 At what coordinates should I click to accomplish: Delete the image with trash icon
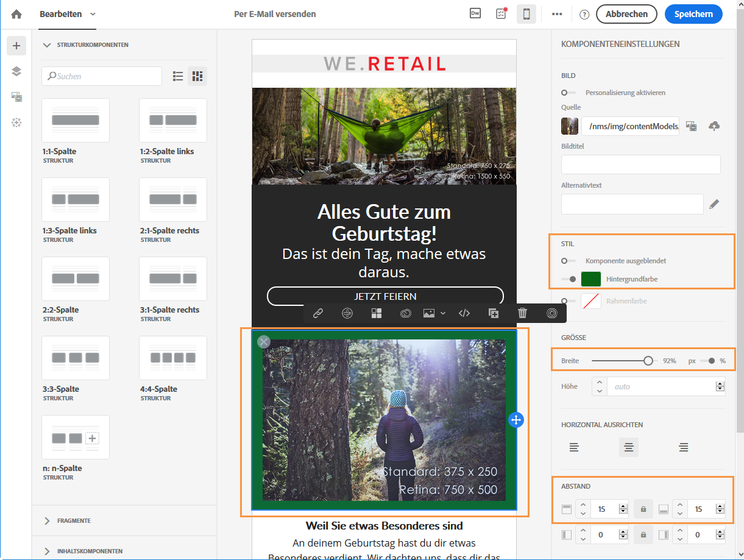point(522,313)
